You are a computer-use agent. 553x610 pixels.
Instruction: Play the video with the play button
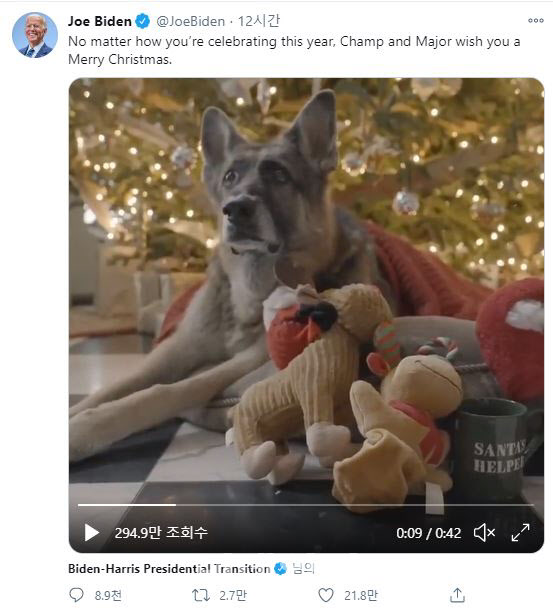click(91, 533)
